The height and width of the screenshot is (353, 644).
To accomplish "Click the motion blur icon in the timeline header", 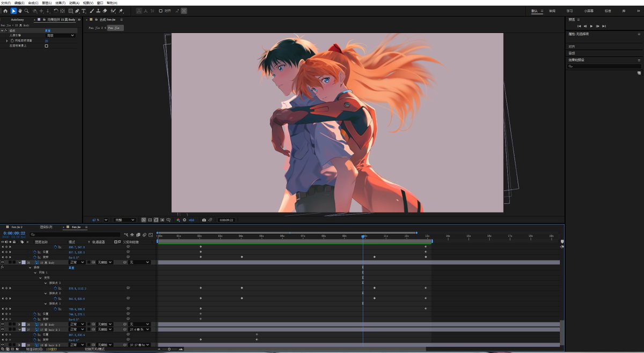I will (144, 235).
